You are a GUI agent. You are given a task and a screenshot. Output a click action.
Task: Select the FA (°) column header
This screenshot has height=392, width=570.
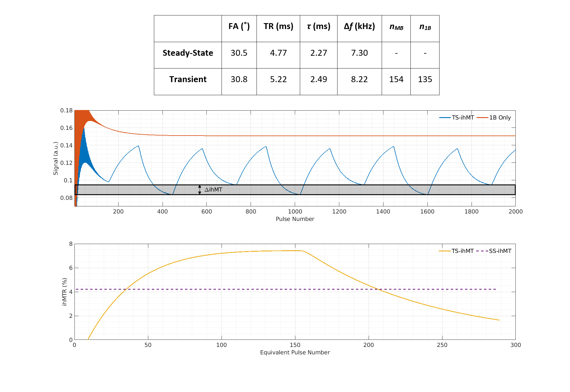click(239, 27)
